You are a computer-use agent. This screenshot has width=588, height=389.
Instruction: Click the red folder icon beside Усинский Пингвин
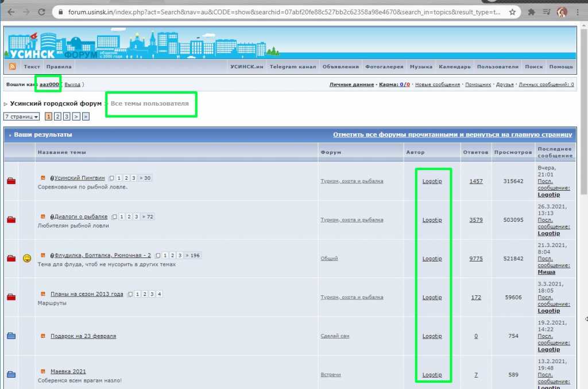coord(11,181)
